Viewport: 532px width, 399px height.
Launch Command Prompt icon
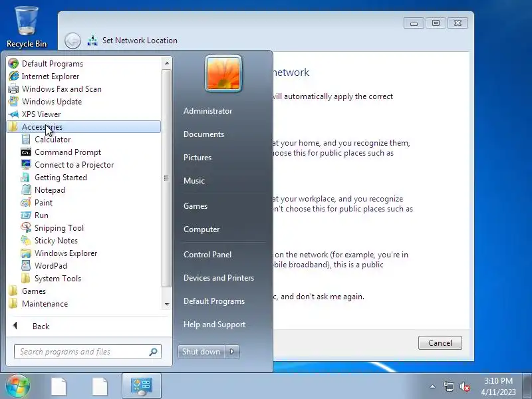tap(26, 152)
